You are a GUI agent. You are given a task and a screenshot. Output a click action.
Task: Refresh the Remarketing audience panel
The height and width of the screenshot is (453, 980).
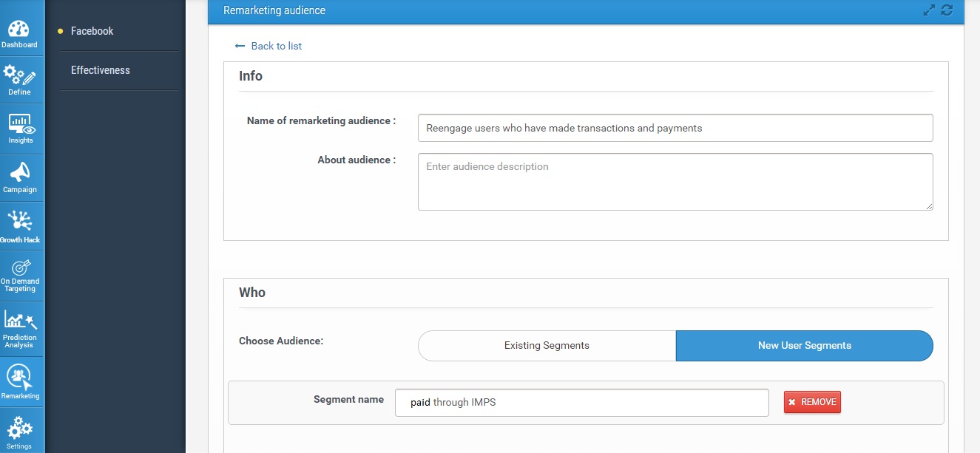pyautogui.click(x=947, y=10)
